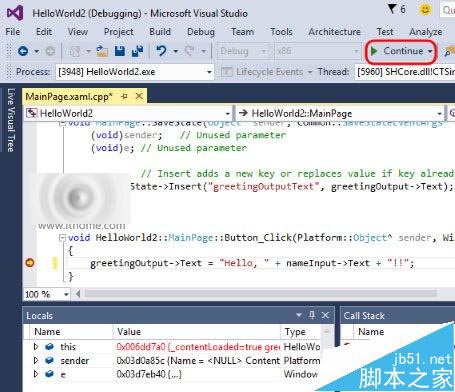Expand the 'sender' variable in Locals

pos(36,360)
